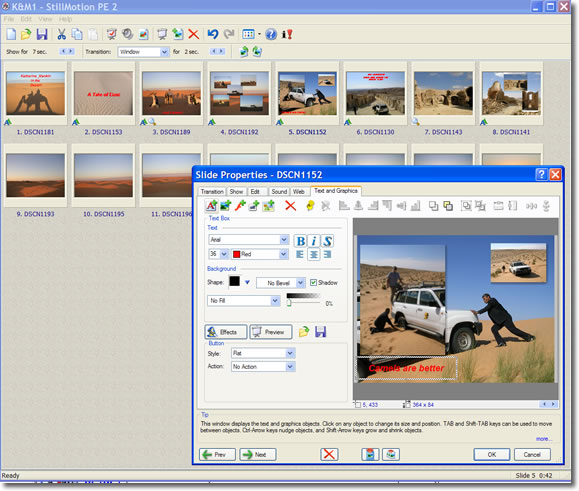Switch to the Web tab
This screenshot has height=491, width=579.
pos(299,192)
